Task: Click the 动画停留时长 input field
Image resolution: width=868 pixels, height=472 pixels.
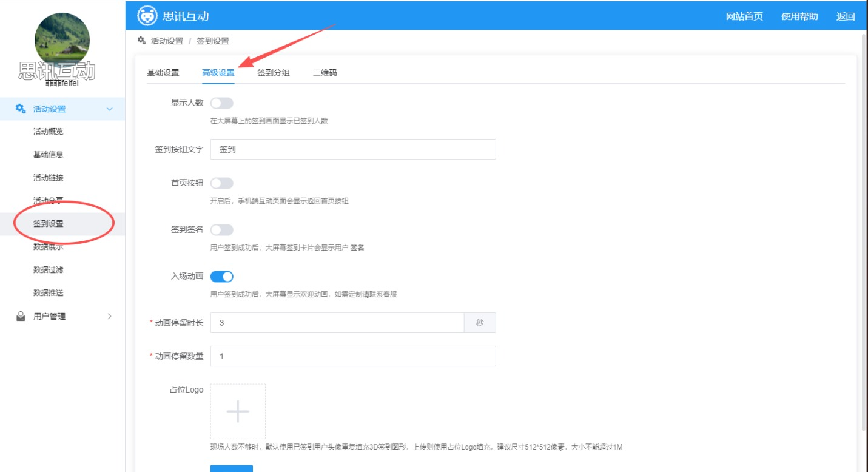Action: tap(337, 323)
